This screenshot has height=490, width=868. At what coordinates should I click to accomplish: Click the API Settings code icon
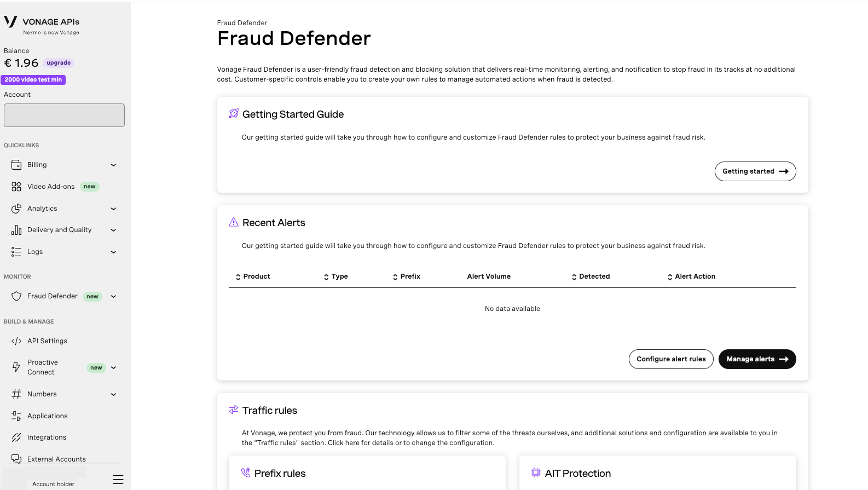pos(16,341)
